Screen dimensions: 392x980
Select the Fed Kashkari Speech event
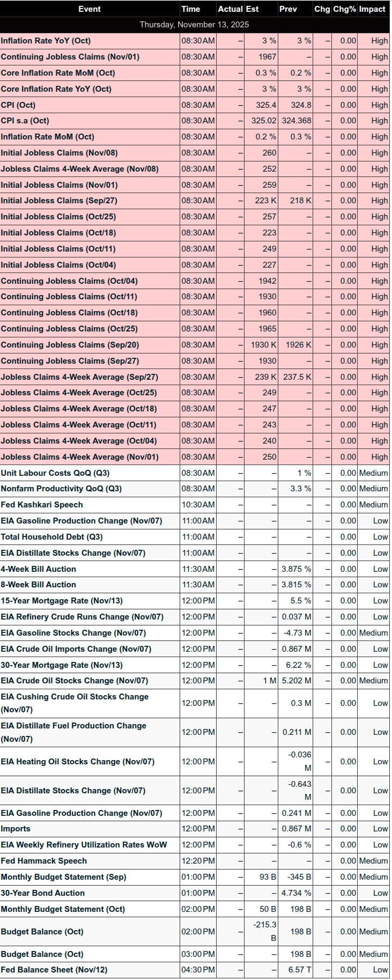42,505
